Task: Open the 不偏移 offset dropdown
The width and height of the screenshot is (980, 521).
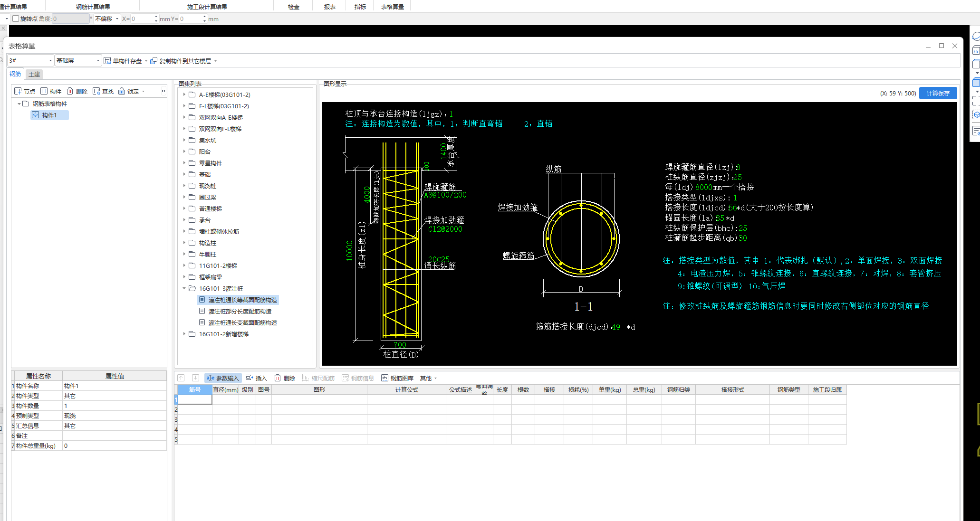Action: pos(106,19)
